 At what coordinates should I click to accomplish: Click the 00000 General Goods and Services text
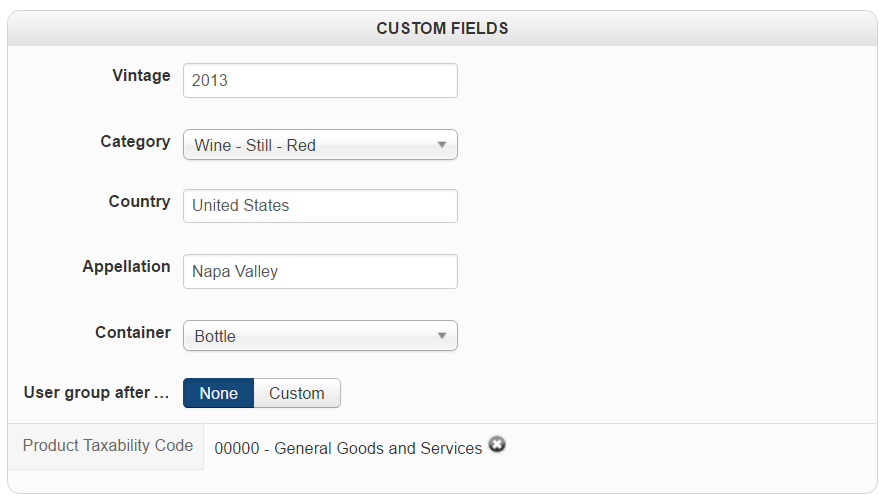coord(348,448)
